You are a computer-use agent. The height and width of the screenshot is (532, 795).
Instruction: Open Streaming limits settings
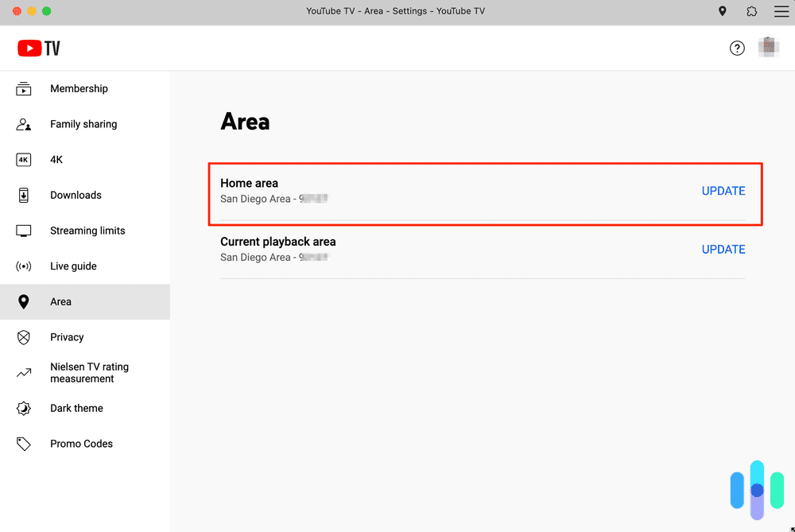point(87,230)
